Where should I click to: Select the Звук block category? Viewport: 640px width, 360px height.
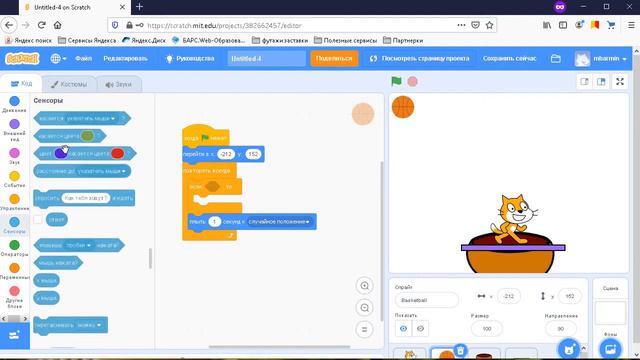click(14, 156)
